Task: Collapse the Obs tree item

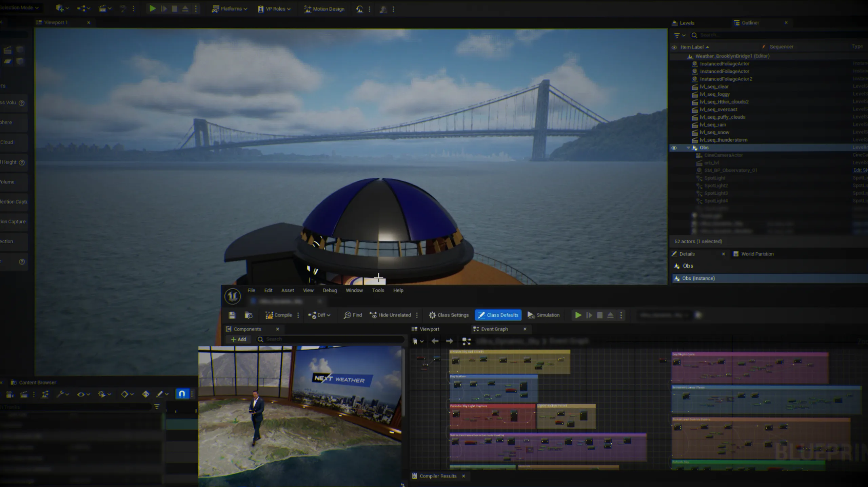Action: [688, 148]
